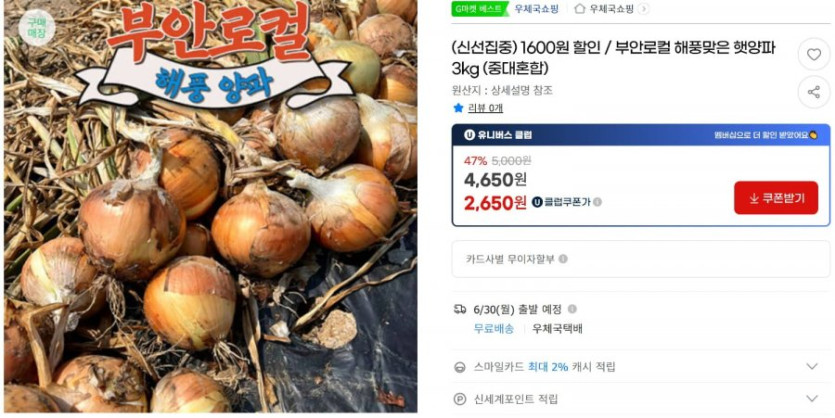
Task: Click arrow next to 우체국쇼핑 store
Action: [x=643, y=9]
